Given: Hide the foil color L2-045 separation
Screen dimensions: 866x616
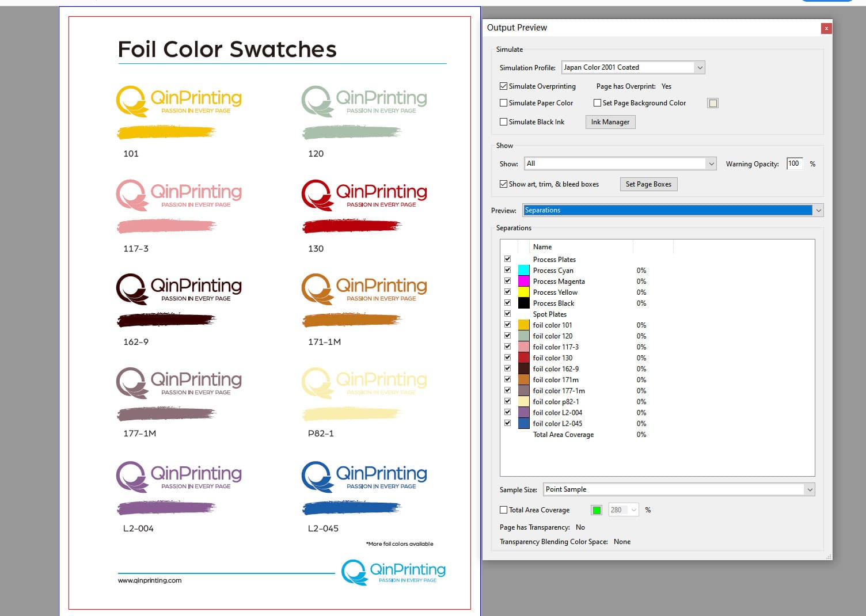Looking at the screenshot, I should 507,423.
